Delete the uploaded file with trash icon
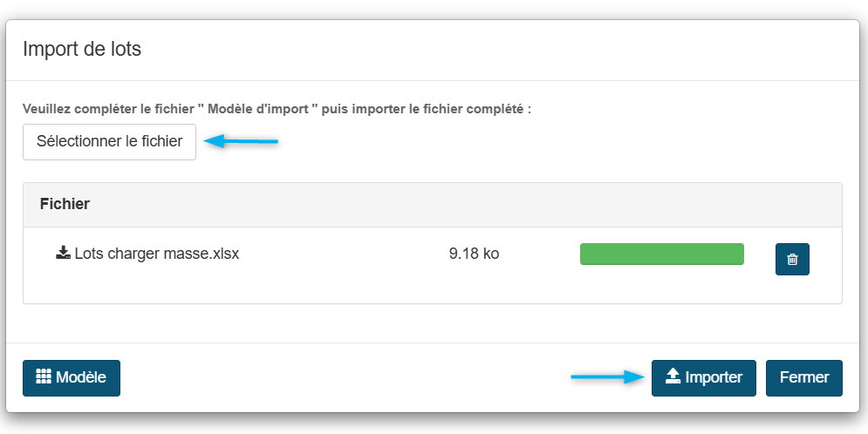This screenshot has height=434, width=868. pos(792,259)
